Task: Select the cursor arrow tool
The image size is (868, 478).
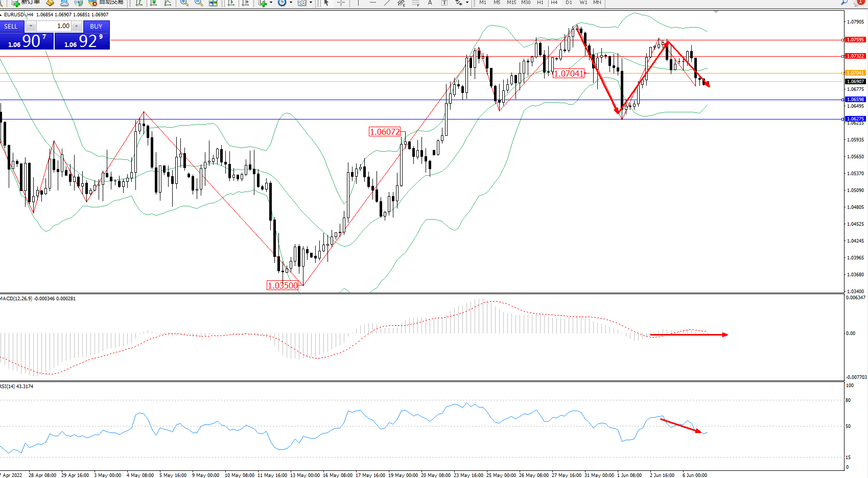Action: pyautogui.click(x=326, y=3)
